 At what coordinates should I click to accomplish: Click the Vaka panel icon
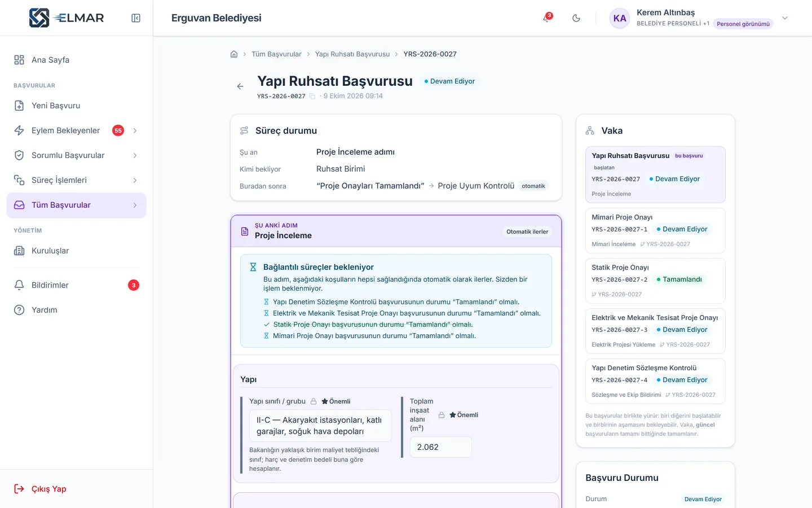(590, 130)
